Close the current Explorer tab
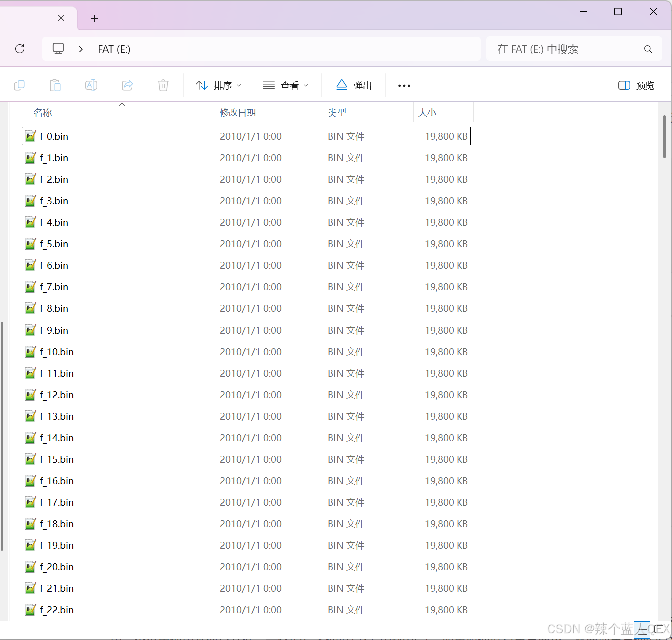 point(61,18)
